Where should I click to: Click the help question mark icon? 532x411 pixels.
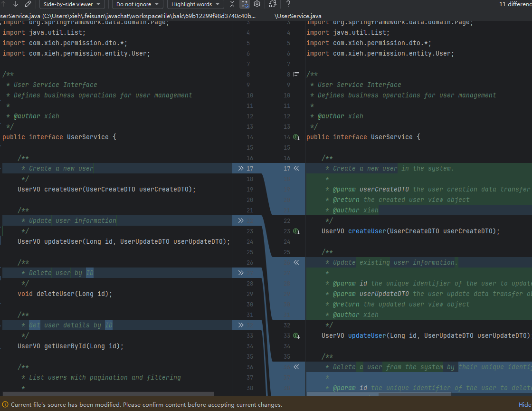point(288,4)
